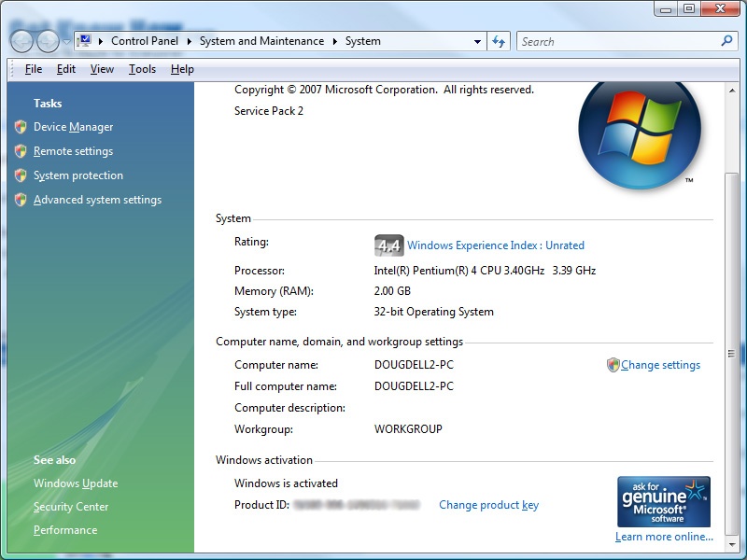Viewport: 747px width, 560px height.
Task: Select the Service Pack 2 text
Action: coord(269,111)
